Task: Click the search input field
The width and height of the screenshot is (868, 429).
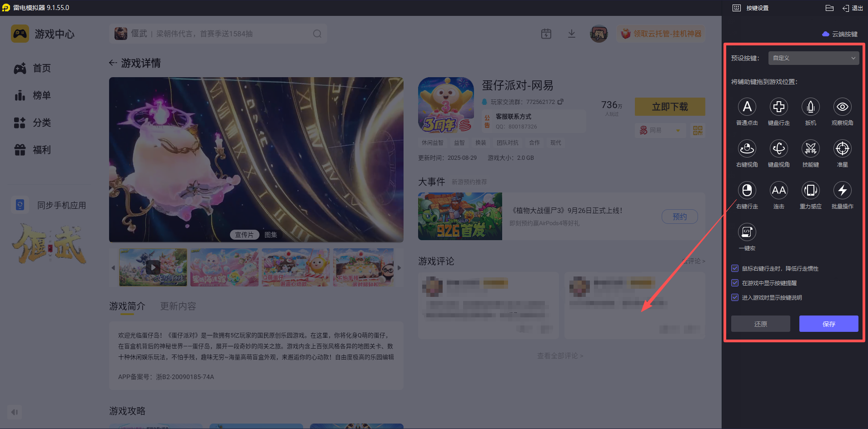Action: [218, 34]
